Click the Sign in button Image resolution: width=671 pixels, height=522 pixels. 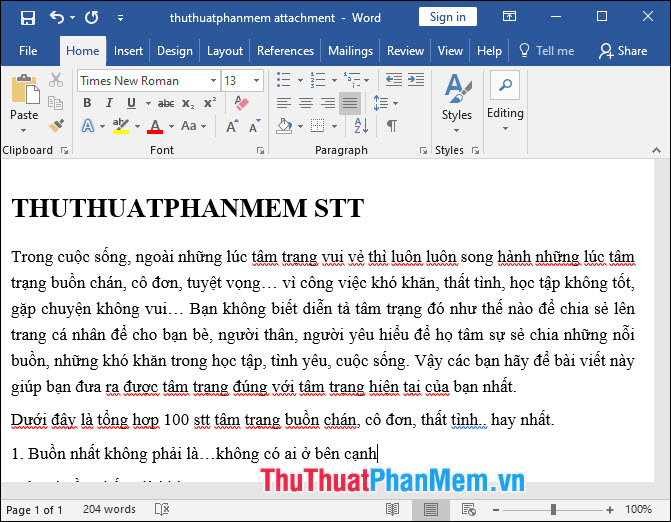[448, 17]
